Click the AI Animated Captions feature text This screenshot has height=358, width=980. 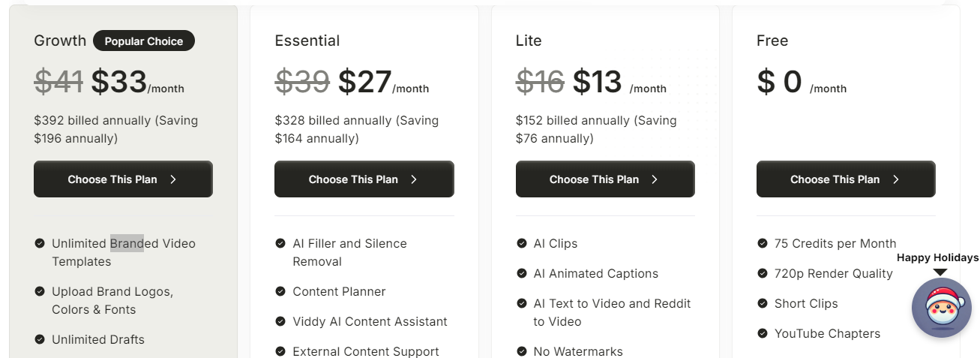[596, 274]
